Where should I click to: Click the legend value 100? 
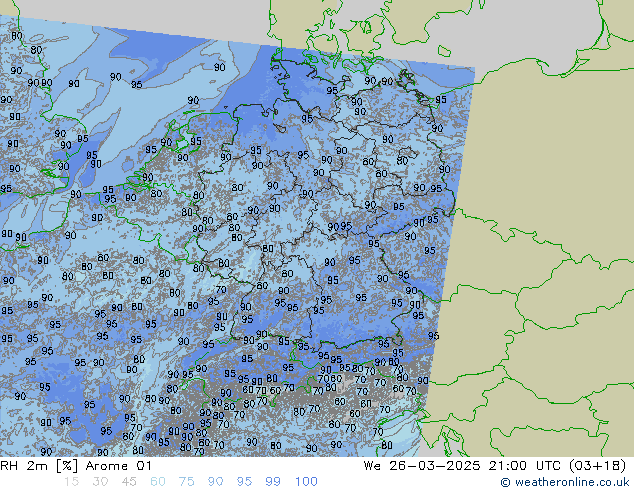click(x=306, y=482)
